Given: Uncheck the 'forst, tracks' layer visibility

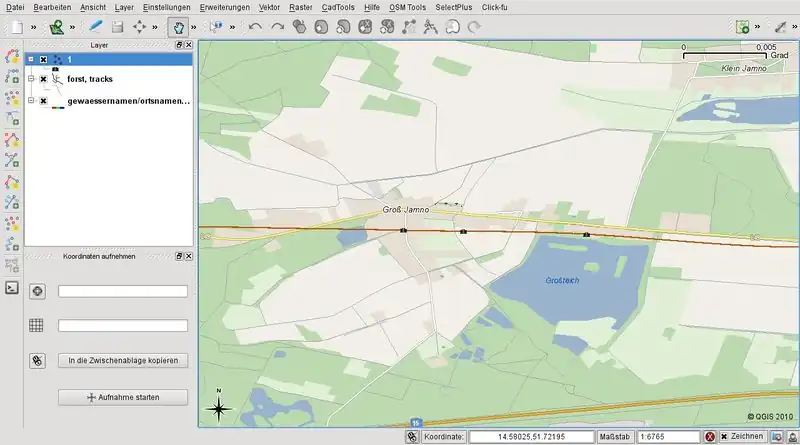Looking at the screenshot, I should coord(44,79).
